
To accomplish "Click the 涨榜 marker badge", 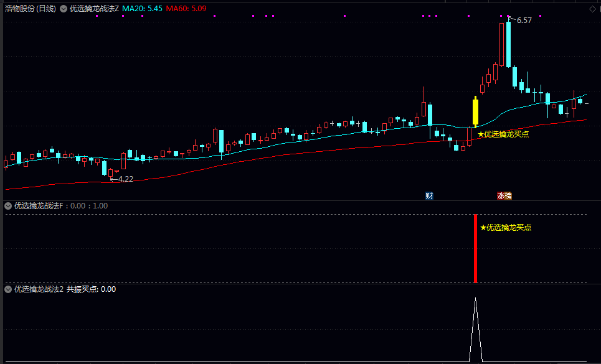I will coord(504,196).
